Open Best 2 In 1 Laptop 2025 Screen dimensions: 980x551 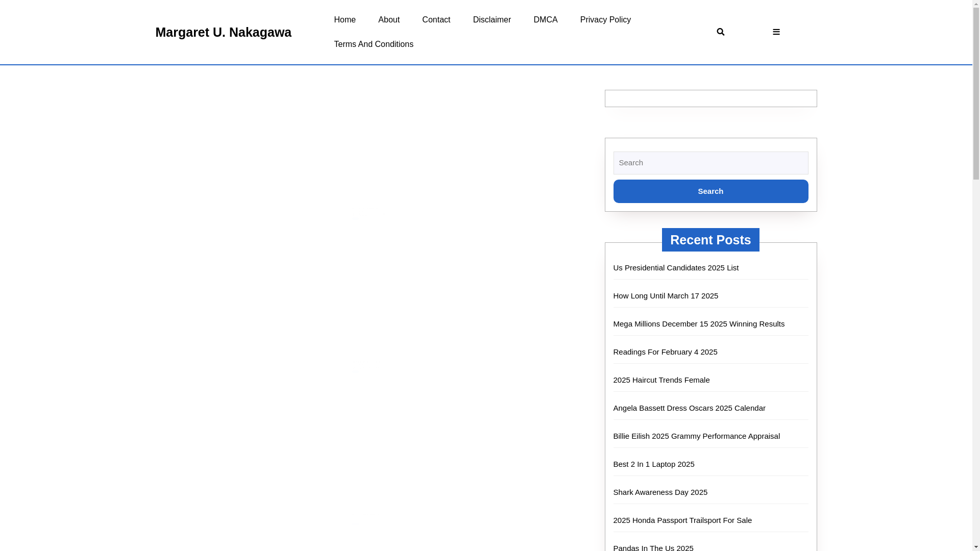tap(654, 464)
